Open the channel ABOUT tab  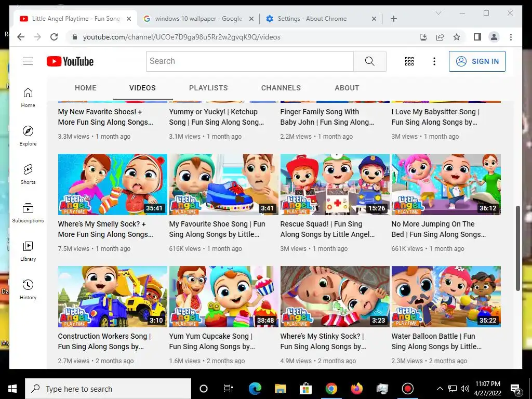tap(347, 88)
